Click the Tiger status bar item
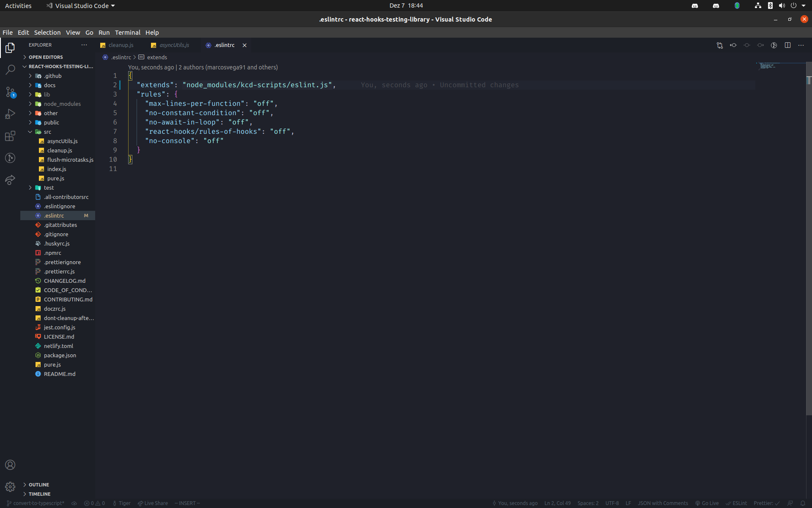812x508 pixels. pos(121,503)
